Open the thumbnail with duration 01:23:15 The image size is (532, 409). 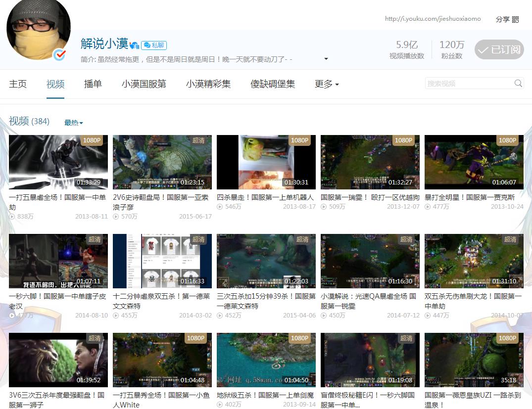[162, 162]
